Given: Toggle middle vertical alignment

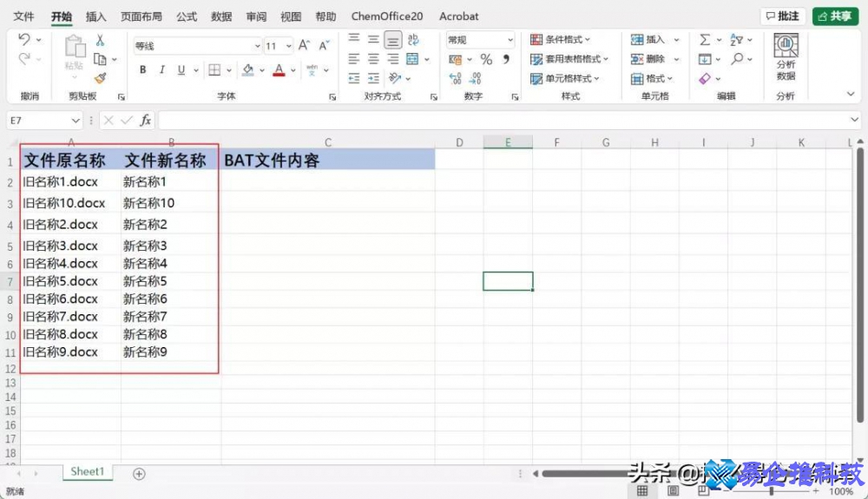Looking at the screenshot, I should pyautogui.click(x=373, y=39).
